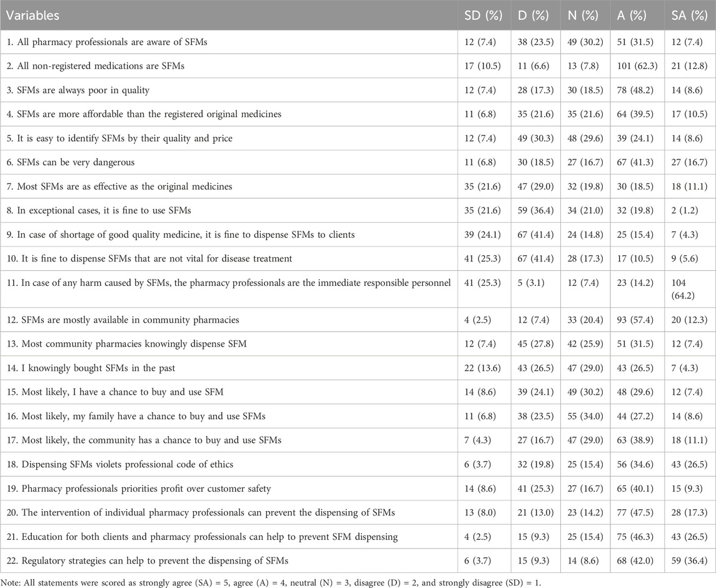Select statement 4 about SFMs being more affordable
The width and height of the screenshot is (716, 588).
click(358, 114)
